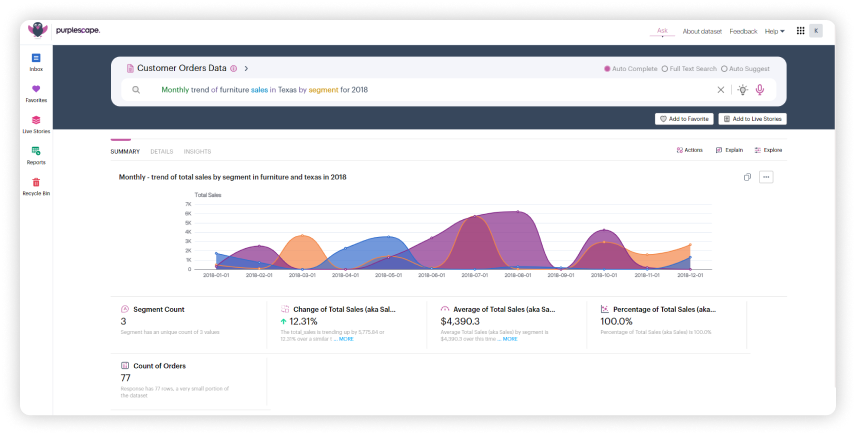Screen dimensions: 856x436
Task: Click the lightbulb suggestions icon
Action: pyautogui.click(x=742, y=90)
